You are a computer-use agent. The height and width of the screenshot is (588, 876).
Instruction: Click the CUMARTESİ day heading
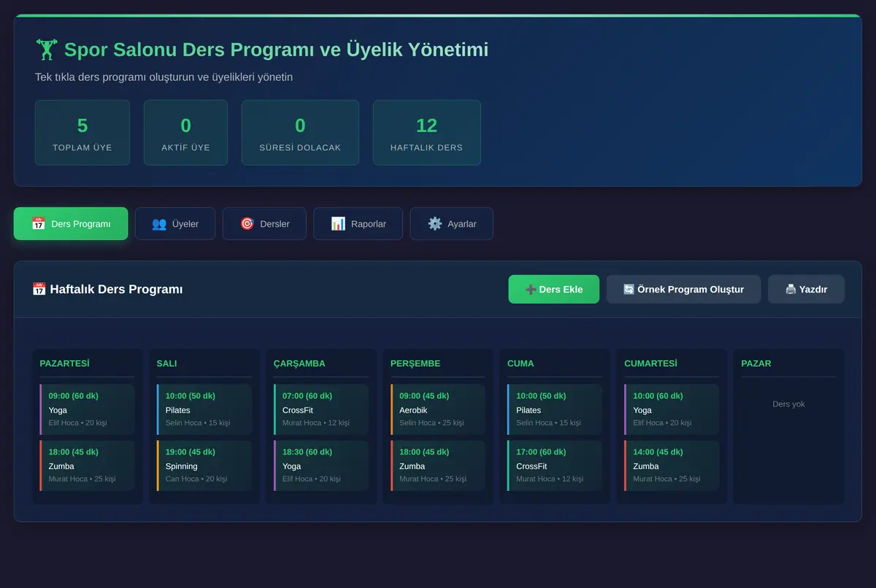(650, 363)
